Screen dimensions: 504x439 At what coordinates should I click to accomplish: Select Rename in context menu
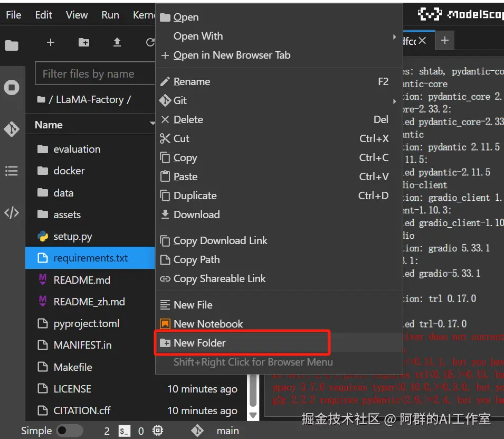click(x=279, y=82)
